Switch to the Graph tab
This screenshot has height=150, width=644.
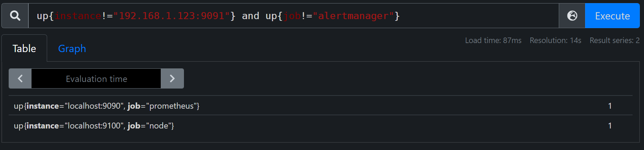(x=72, y=49)
